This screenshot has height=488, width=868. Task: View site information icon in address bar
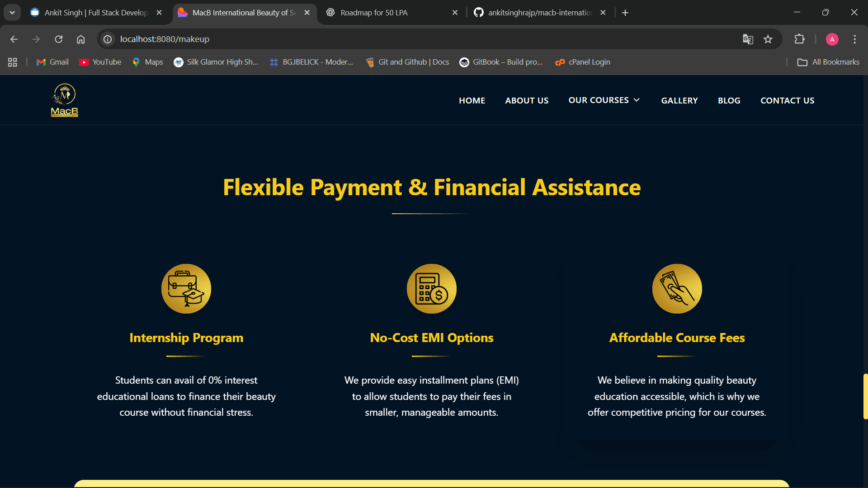click(x=108, y=39)
